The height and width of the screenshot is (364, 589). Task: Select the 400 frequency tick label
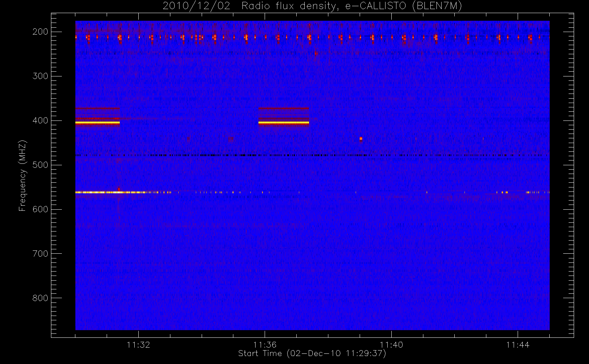(x=40, y=120)
